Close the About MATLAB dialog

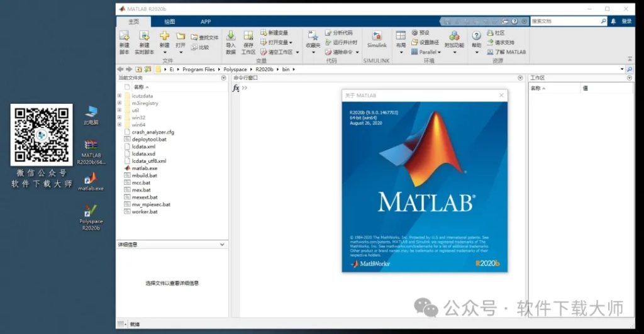[501, 96]
